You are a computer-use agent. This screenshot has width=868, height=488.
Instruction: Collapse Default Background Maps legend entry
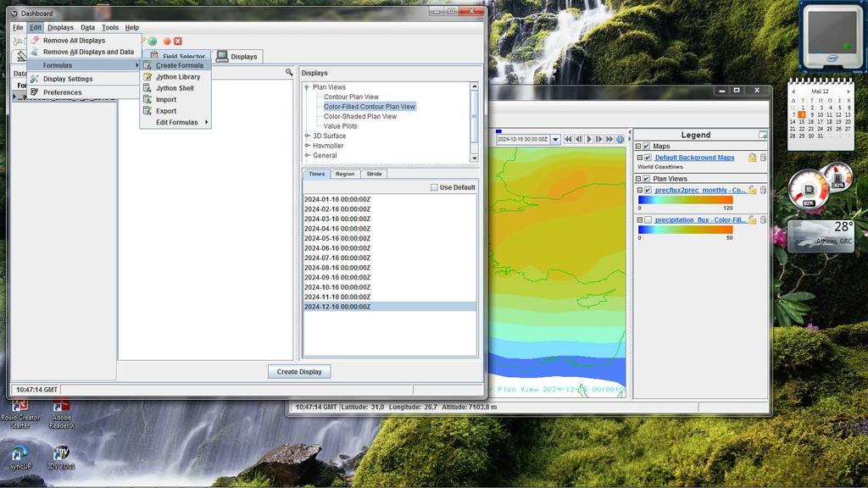639,158
